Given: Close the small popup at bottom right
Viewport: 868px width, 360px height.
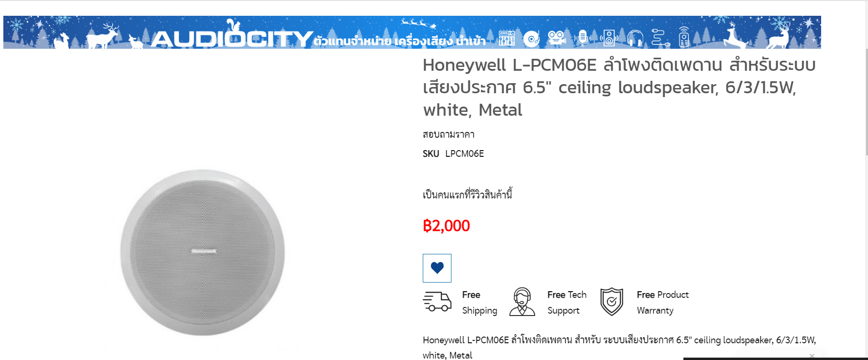Looking at the screenshot, I should 812,356.
